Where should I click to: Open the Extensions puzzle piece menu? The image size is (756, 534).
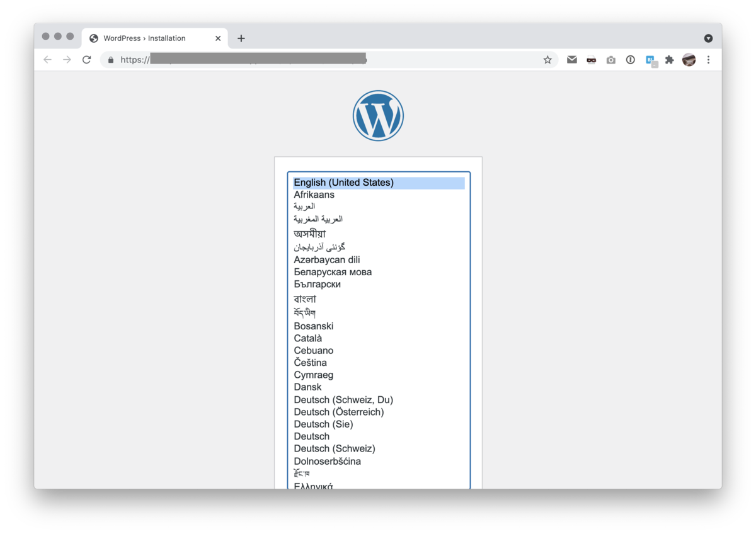[670, 60]
